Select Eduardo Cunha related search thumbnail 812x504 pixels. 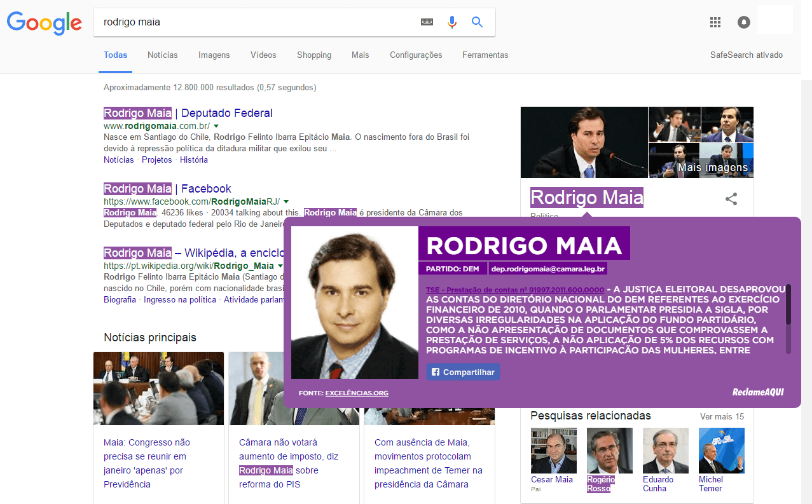(665, 451)
